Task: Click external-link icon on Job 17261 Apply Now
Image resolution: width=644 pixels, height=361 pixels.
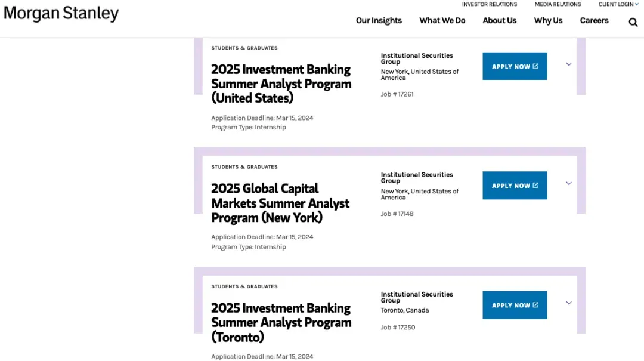Action: click(x=535, y=66)
